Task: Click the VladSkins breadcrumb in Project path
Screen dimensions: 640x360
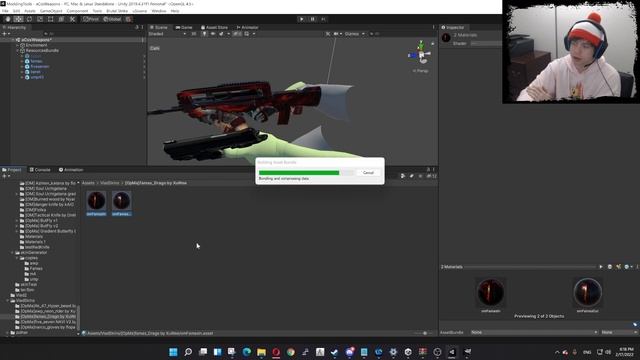Action: [109, 183]
